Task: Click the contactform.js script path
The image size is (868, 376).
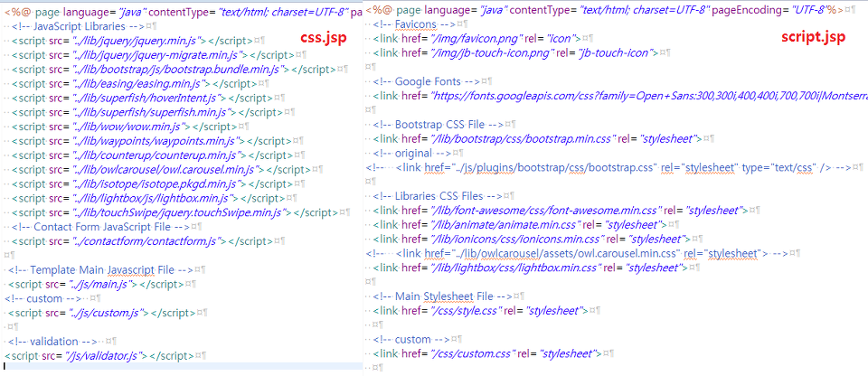Action: pos(147,241)
